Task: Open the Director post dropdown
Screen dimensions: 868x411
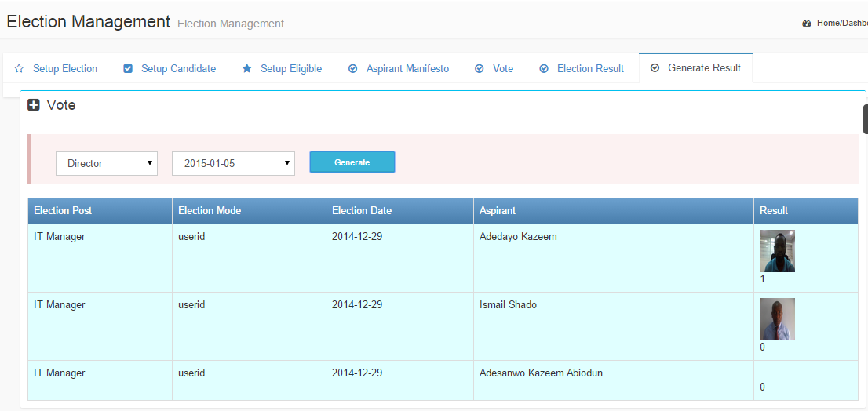Action: point(107,163)
